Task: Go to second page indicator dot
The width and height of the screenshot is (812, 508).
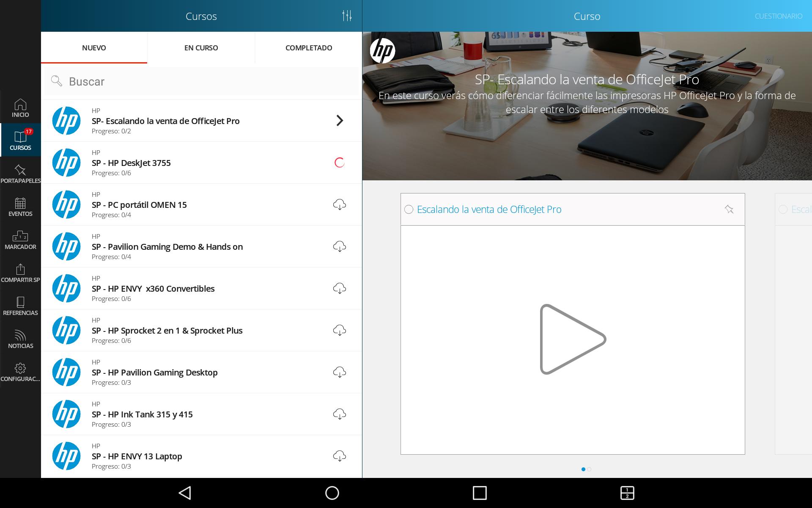Action: (589, 469)
